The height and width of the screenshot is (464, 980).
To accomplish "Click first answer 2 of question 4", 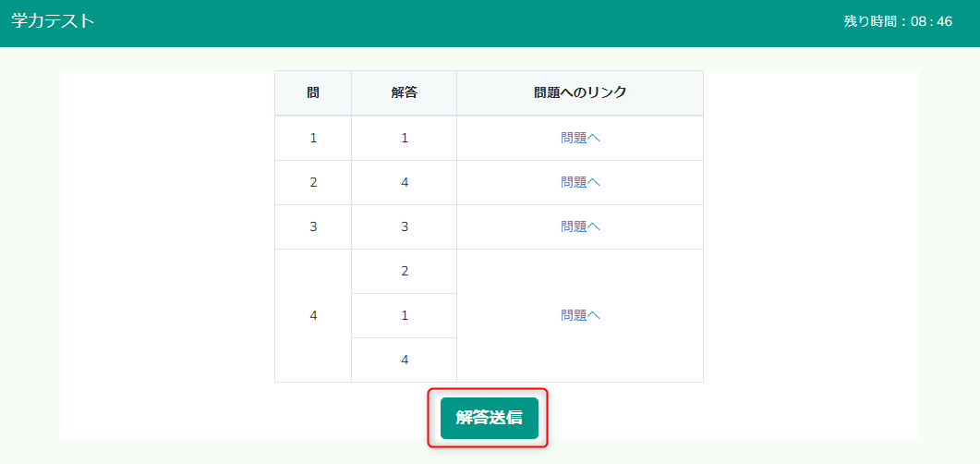I will pos(405,272).
